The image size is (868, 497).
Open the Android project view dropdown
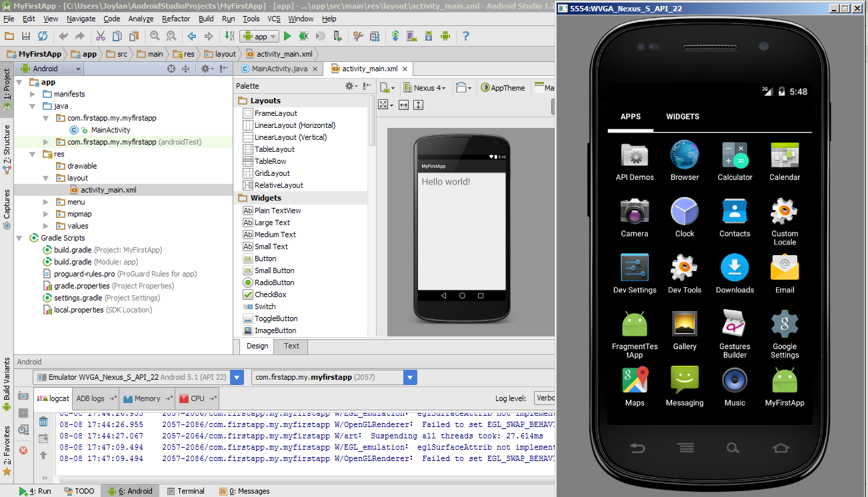[51, 69]
